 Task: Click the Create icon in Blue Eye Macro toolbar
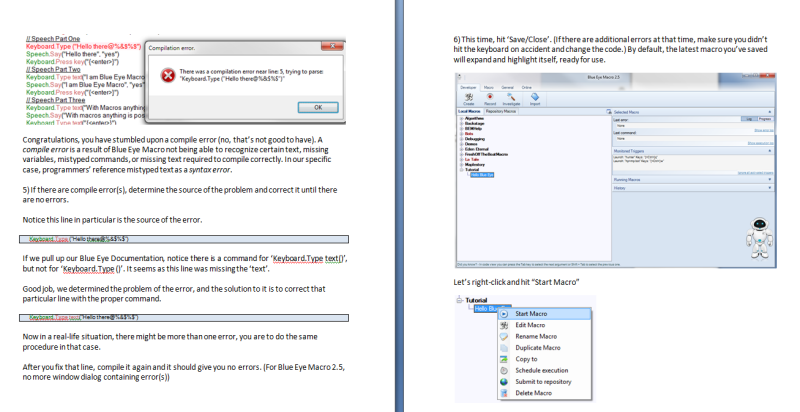tap(469, 97)
